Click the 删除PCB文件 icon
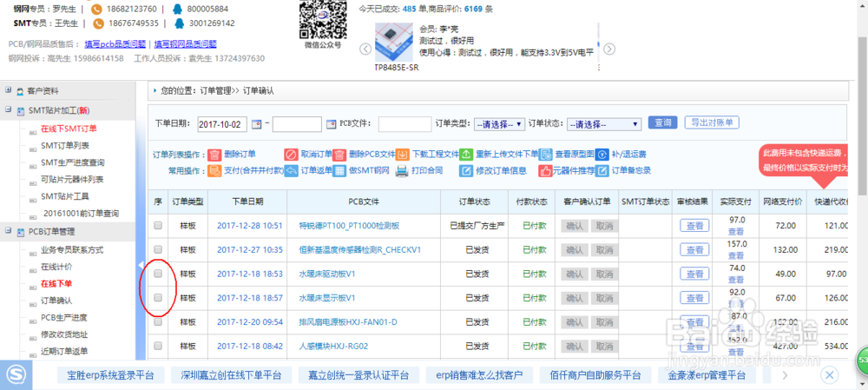Image resolution: width=868 pixels, height=390 pixels. (x=339, y=155)
